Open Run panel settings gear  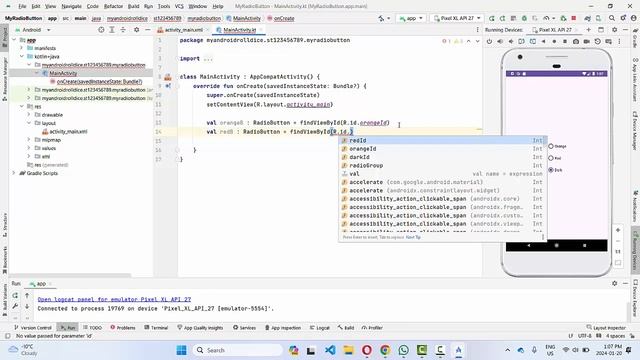[614, 283]
